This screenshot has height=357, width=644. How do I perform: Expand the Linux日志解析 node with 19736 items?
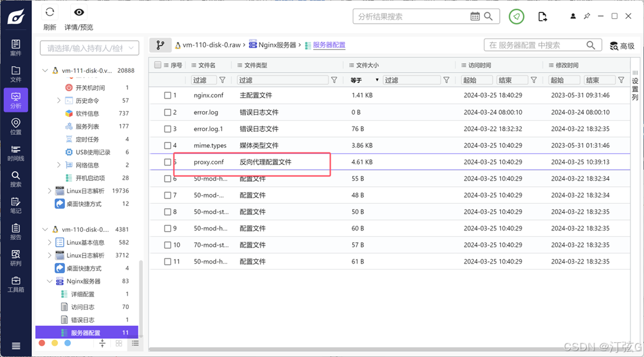pyautogui.click(x=50, y=191)
